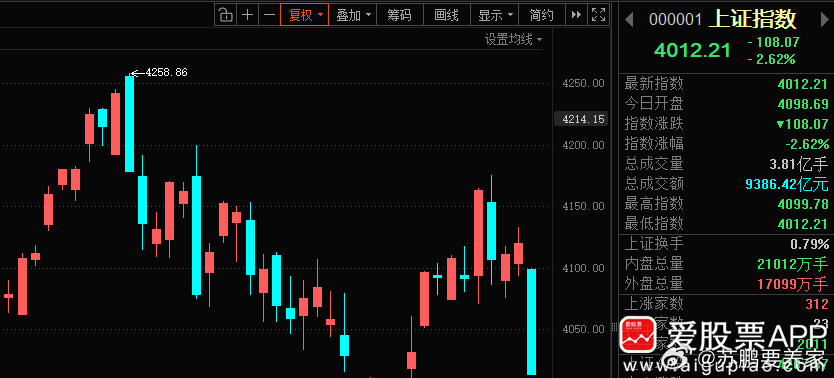Select the 上证换手 value 0.79%
Image resolution: width=834 pixels, height=378 pixels.
tap(810, 245)
